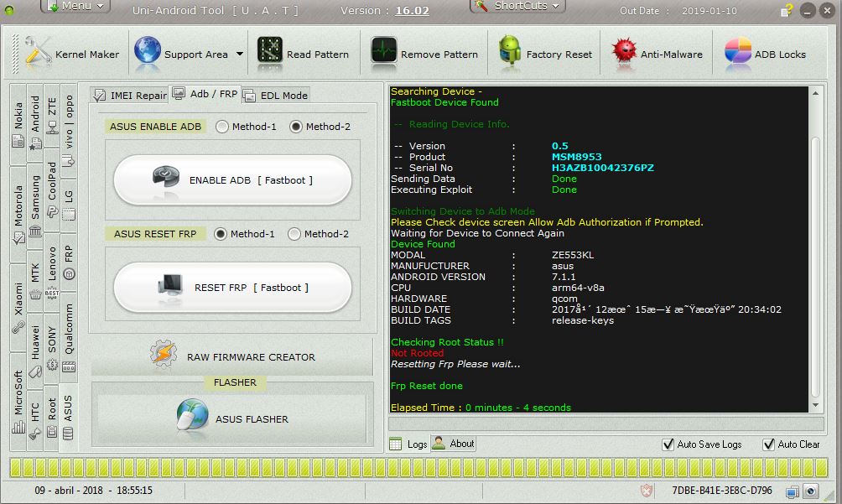842x504 pixels.
Task: Open the RAW FIRMWARE CREATOR
Action: (x=232, y=356)
